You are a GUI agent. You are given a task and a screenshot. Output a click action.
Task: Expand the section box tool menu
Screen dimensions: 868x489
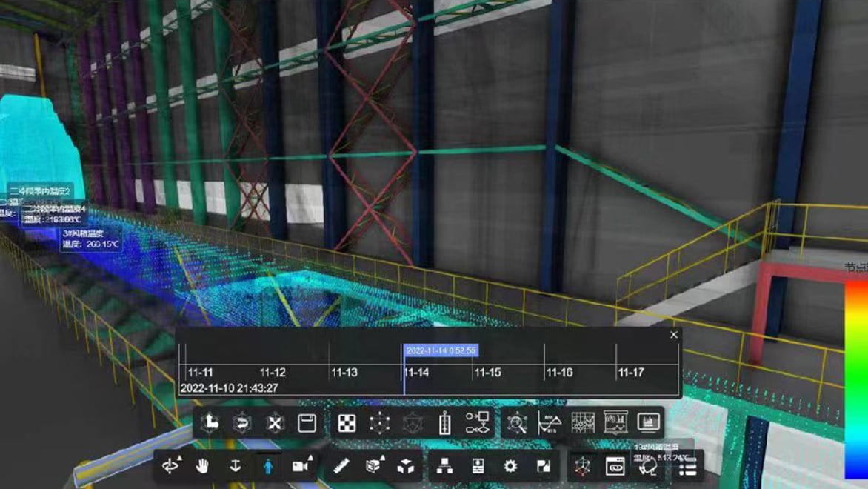click(374, 466)
